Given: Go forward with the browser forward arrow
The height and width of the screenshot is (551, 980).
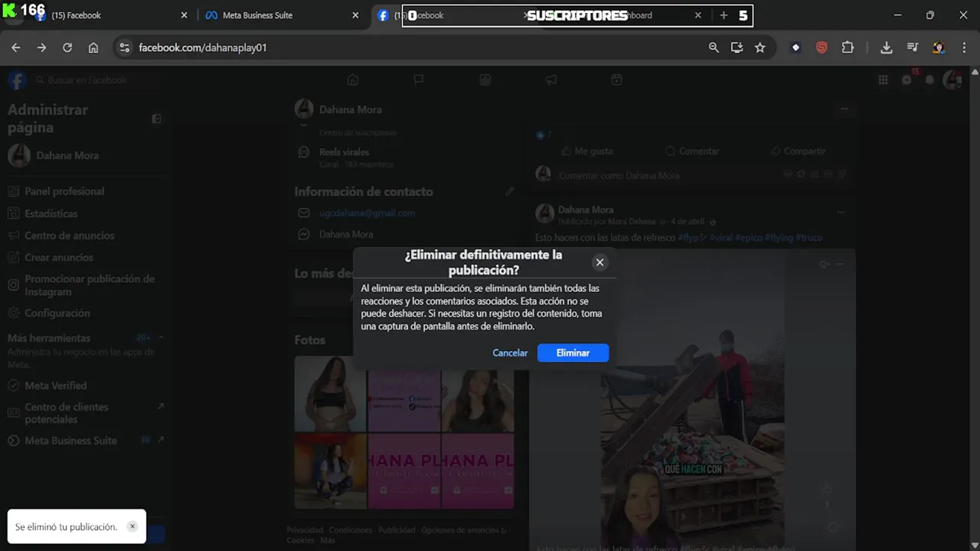Looking at the screenshot, I should pos(41,47).
